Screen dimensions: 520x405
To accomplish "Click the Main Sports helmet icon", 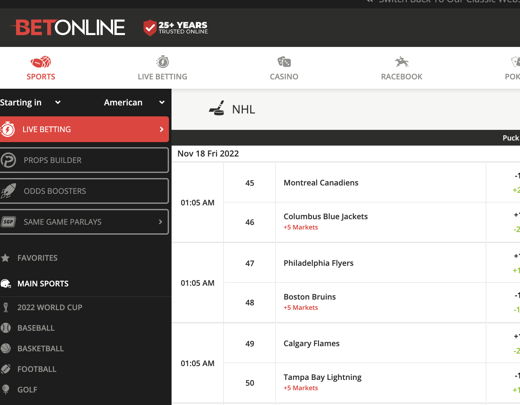I will [x=6, y=284].
